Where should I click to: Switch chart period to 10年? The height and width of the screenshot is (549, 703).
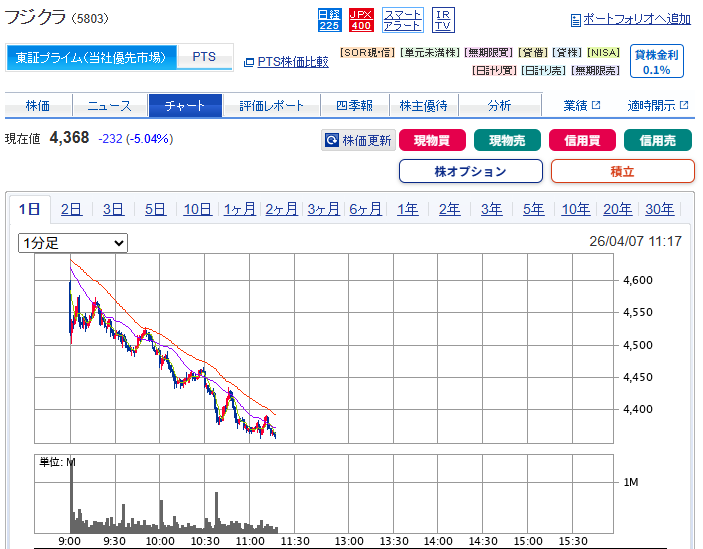click(x=576, y=209)
